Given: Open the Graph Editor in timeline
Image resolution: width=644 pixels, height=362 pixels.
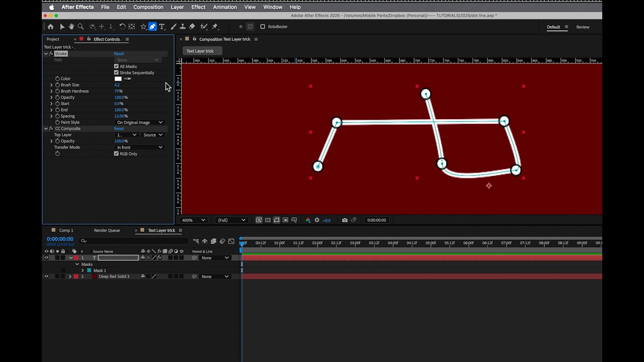Looking at the screenshot, I should pos(231,241).
